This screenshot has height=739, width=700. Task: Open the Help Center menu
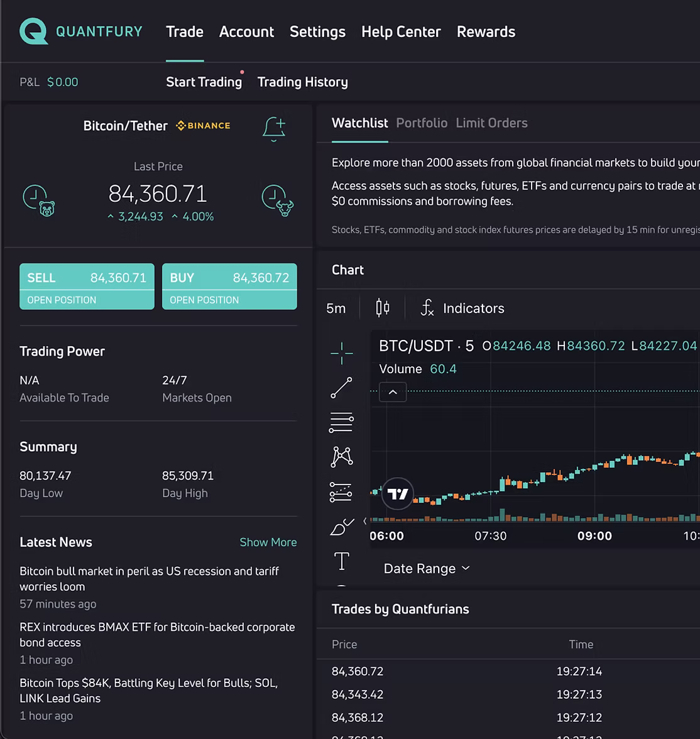(401, 31)
